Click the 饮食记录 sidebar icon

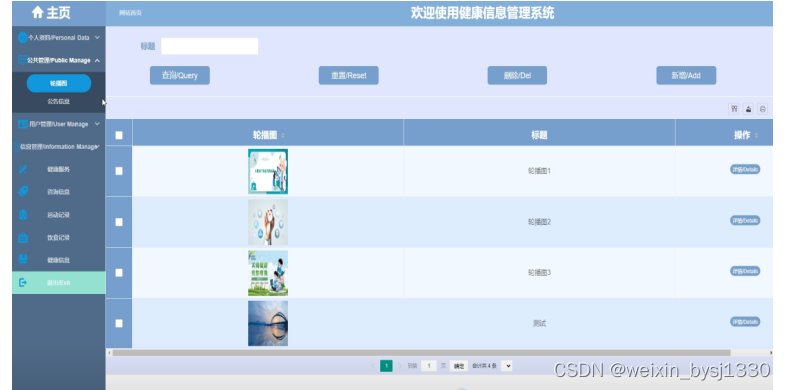23,237
